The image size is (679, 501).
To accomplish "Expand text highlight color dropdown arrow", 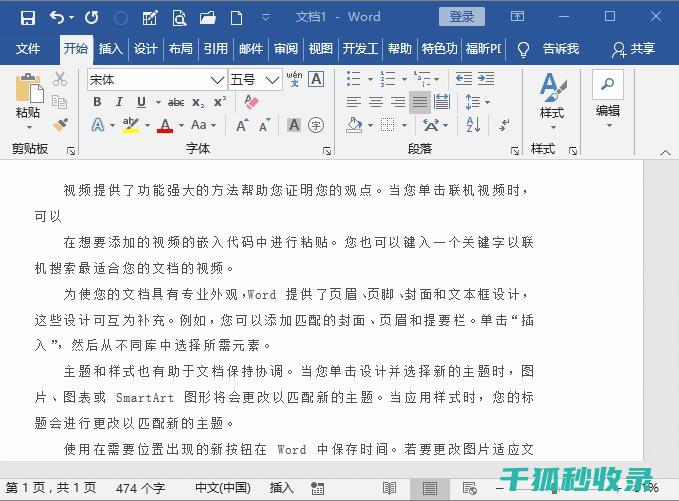I will 147,126.
